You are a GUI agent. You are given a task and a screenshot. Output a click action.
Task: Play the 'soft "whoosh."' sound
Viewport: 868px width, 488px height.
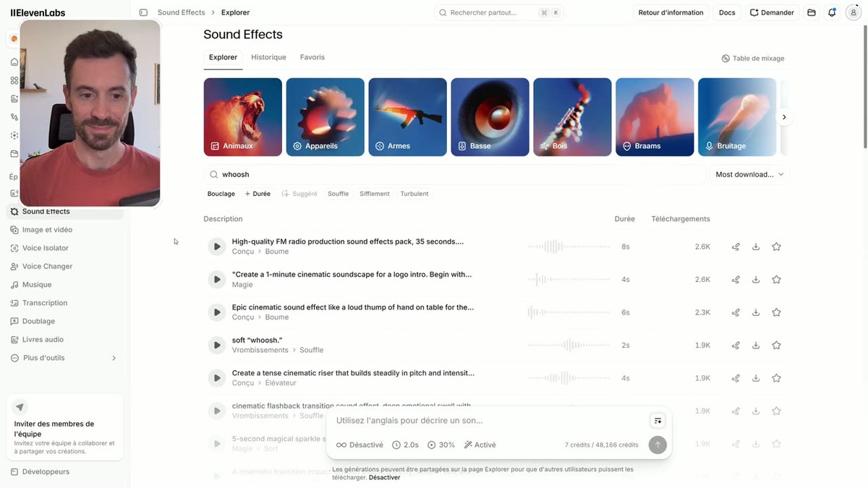tap(216, 346)
